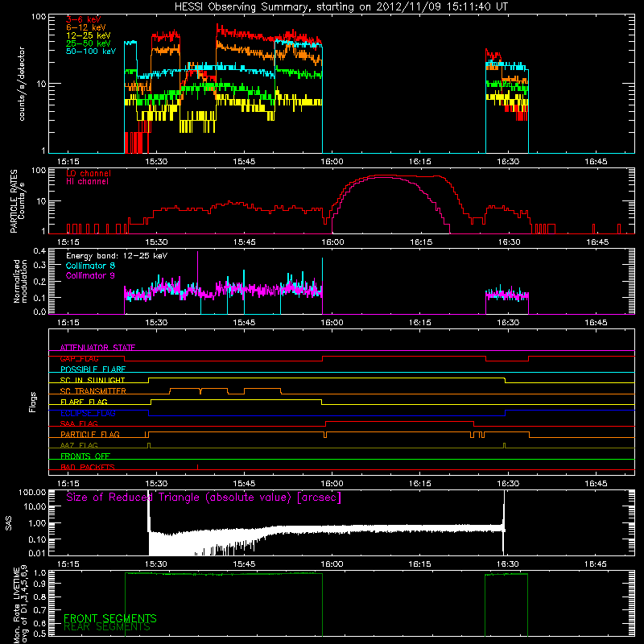This screenshot has width=644, height=644.
Task: Click the 100.00 tick label on SAS axis
Action: click(x=32, y=492)
